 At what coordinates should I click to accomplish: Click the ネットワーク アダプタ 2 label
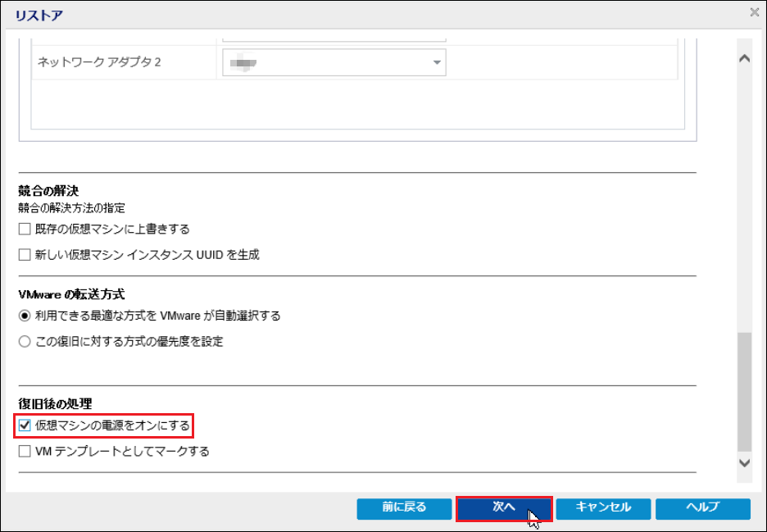[x=99, y=62]
